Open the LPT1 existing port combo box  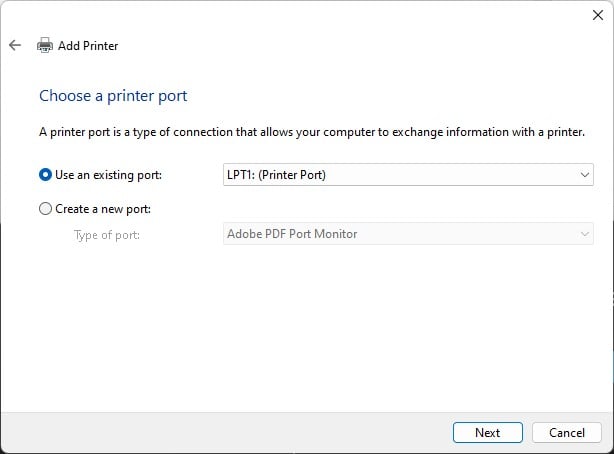(408, 175)
